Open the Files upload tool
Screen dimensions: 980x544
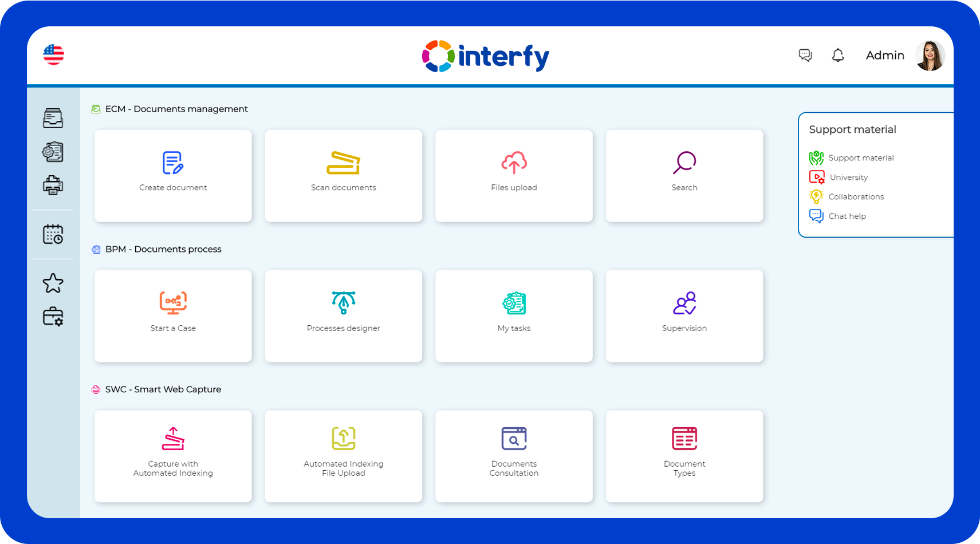coord(513,175)
